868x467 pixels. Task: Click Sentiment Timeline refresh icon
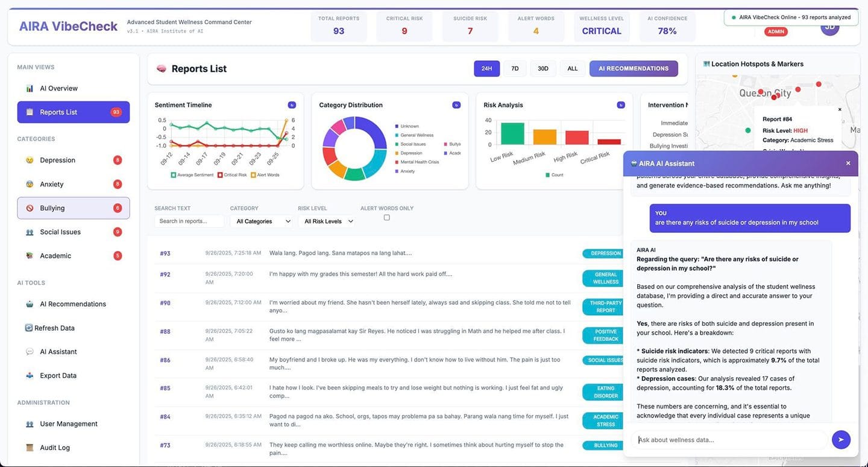292,105
